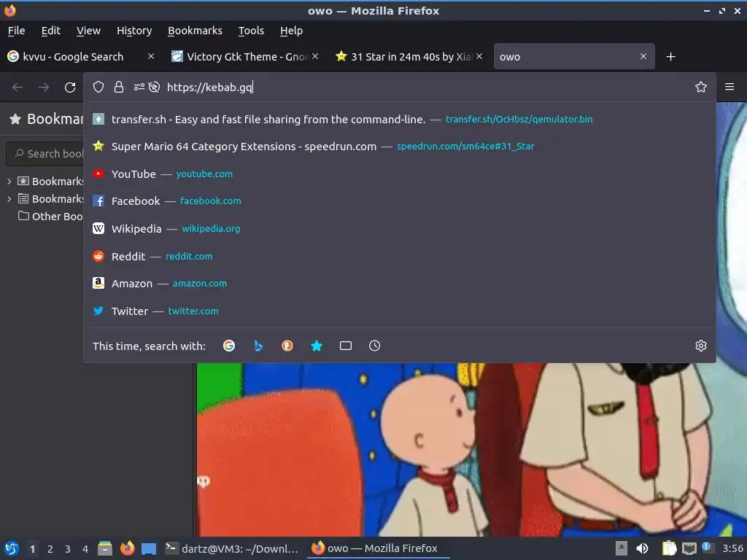Open the Edit menu
Screen dimensions: 747x560
[50, 31]
